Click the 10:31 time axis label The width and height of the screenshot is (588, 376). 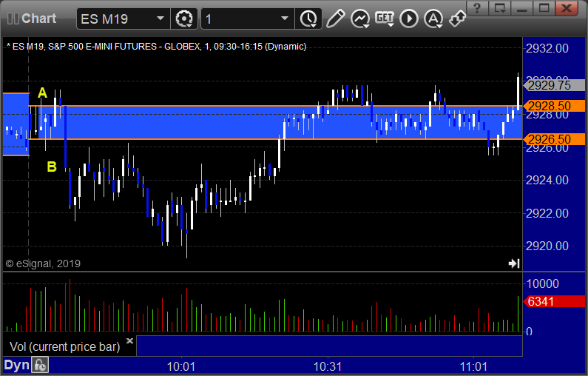coord(328,366)
